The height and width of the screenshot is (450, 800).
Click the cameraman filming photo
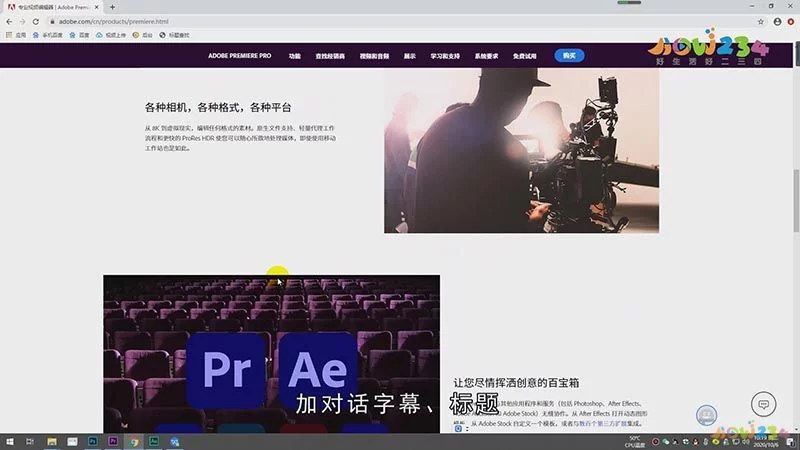pos(521,151)
